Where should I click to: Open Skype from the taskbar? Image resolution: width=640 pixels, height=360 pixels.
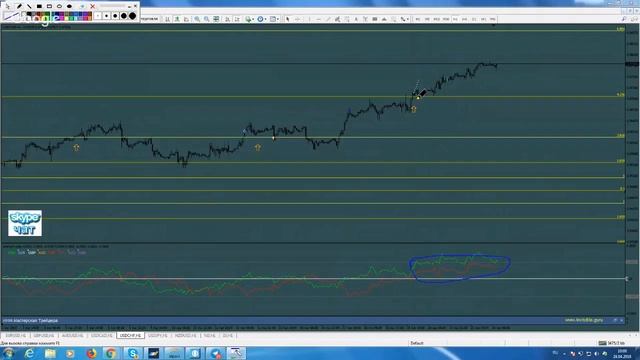[x=133, y=353]
